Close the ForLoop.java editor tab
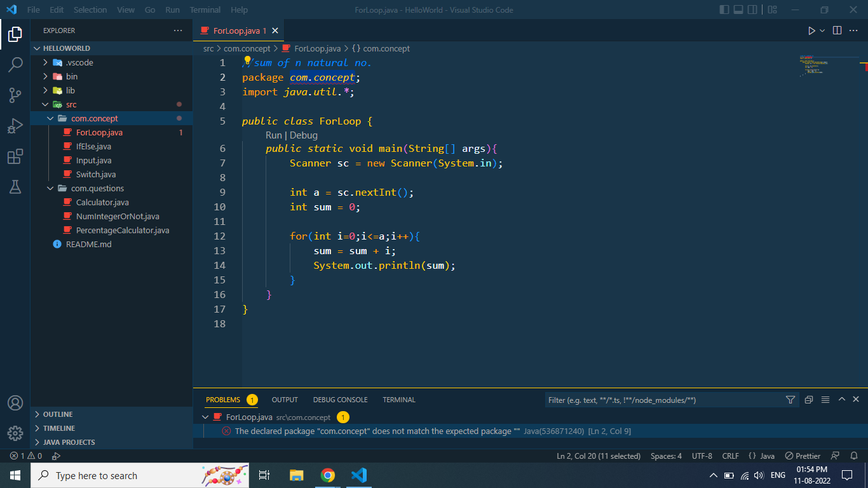Screen dimensions: 868x488 (x=275, y=30)
